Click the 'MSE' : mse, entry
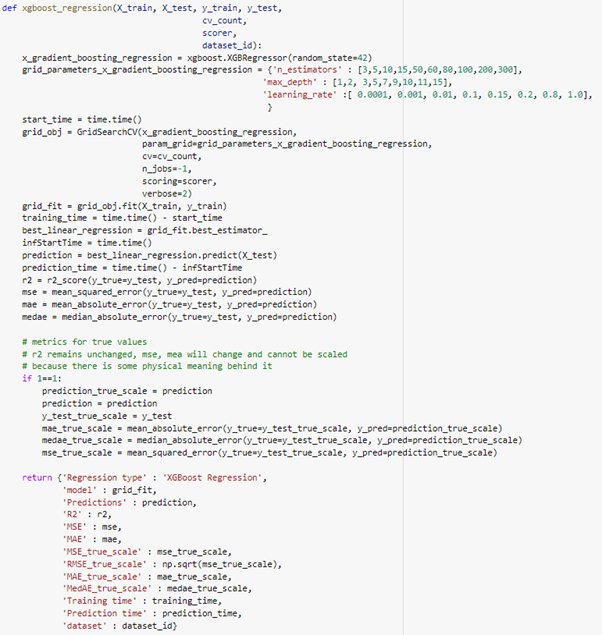602x635 pixels. point(92,527)
